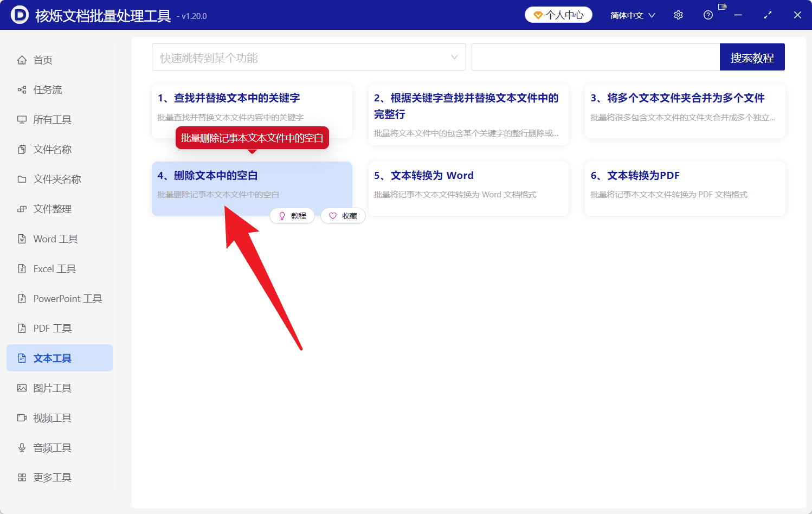The height and width of the screenshot is (514, 812).
Task: Open 个人中心 personal center
Action: coord(558,15)
